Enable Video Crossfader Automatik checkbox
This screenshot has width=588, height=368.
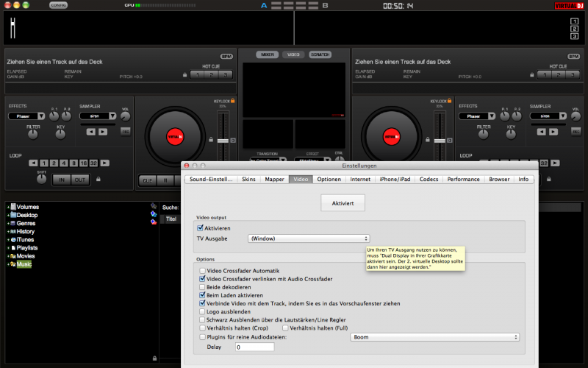203,271
